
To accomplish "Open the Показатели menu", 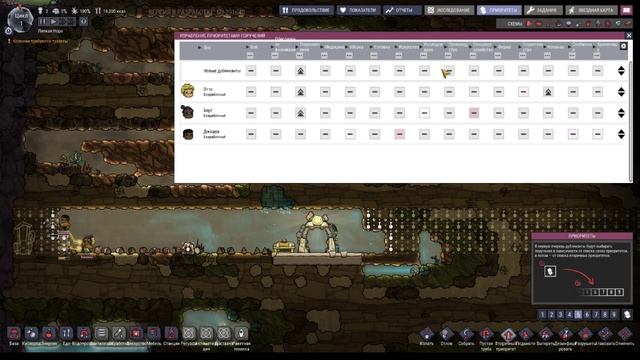I will coord(358,10).
